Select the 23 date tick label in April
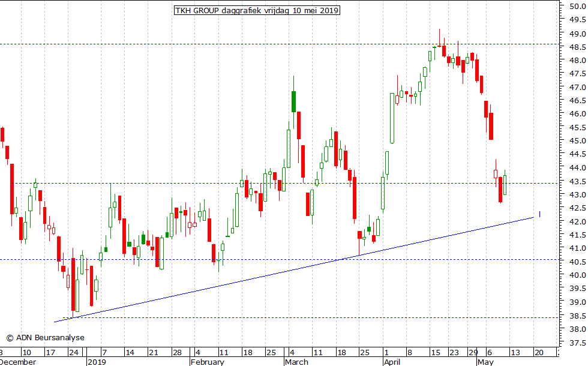Viewport: 588px width, 366px height. [x=454, y=353]
